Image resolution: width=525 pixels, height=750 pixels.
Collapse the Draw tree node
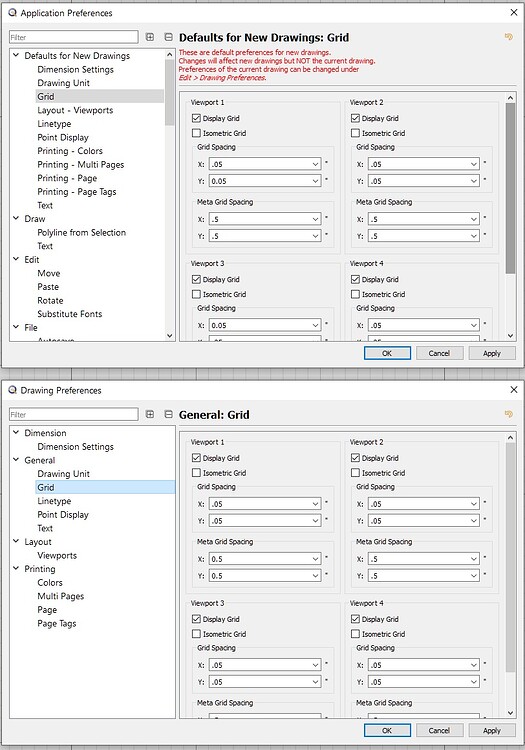[x=16, y=218]
